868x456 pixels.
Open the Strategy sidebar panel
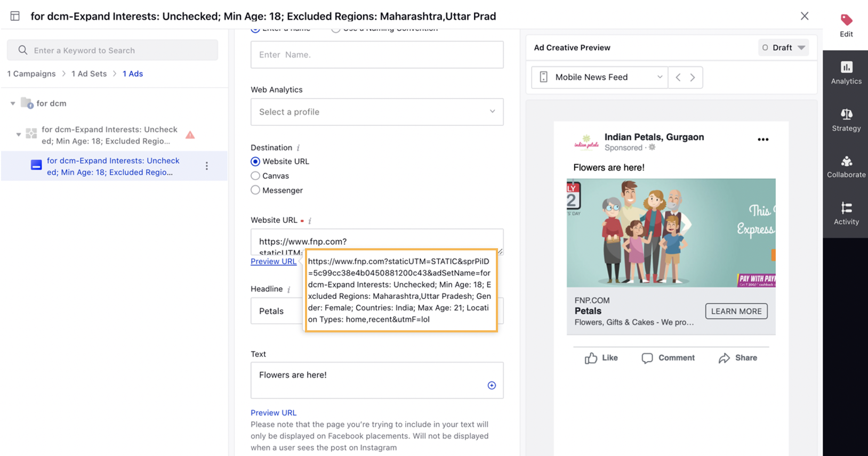[846, 120]
